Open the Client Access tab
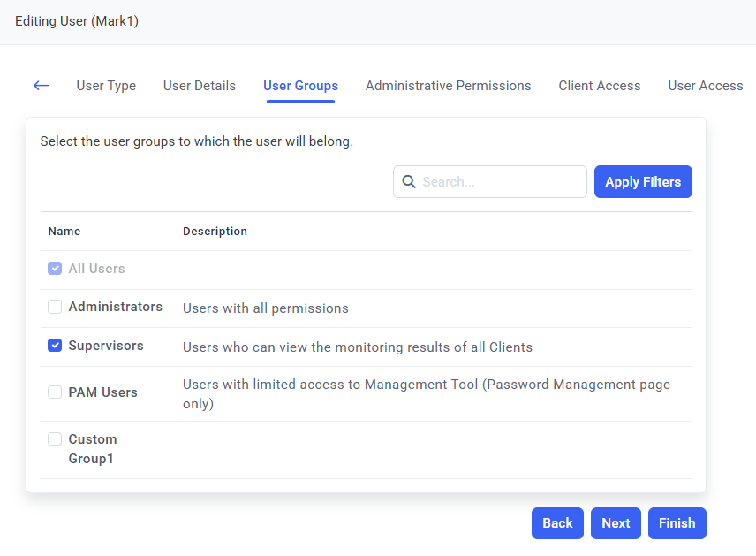This screenshot has width=756, height=556. pos(600,86)
